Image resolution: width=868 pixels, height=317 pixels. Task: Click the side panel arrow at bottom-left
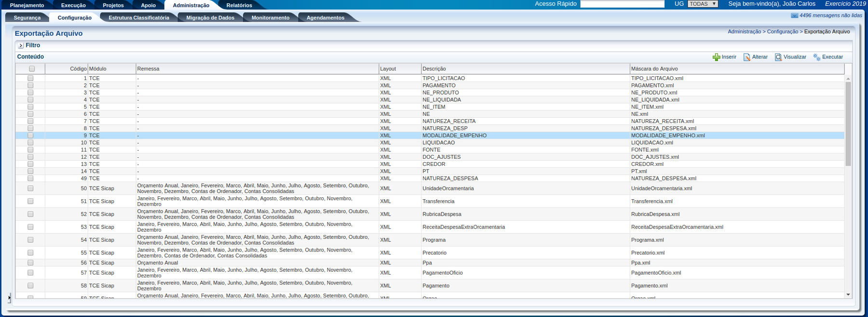point(9,298)
